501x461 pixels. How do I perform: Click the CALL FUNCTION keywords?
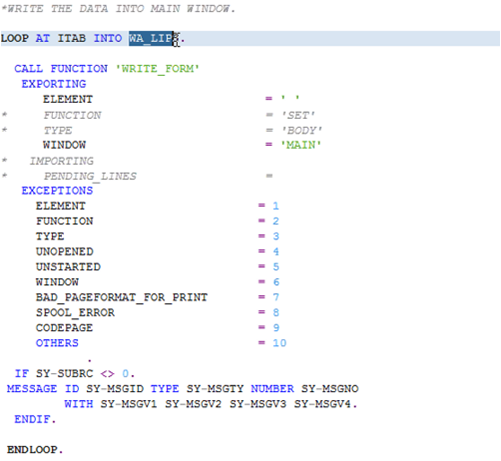tap(61, 69)
